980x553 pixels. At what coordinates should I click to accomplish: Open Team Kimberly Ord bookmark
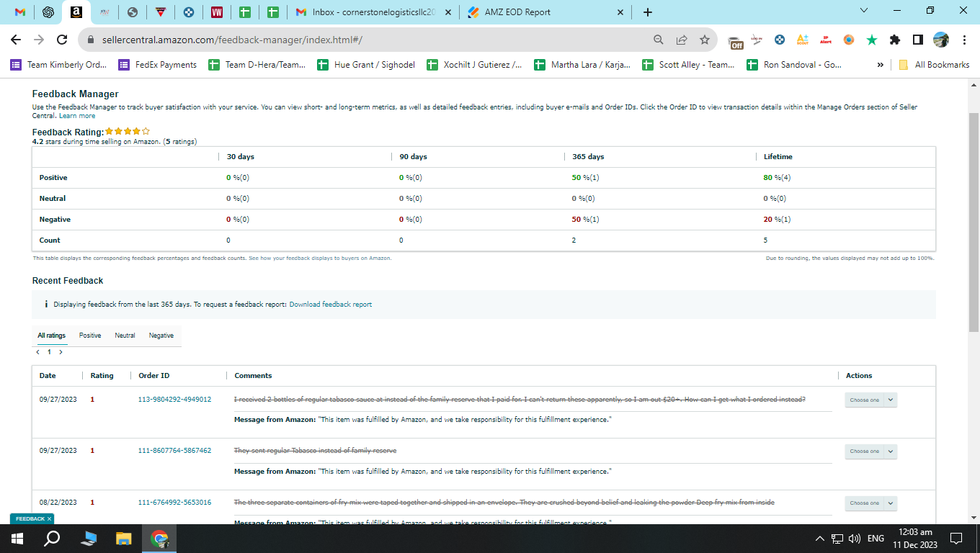pyautogui.click(x=58, y=65)
